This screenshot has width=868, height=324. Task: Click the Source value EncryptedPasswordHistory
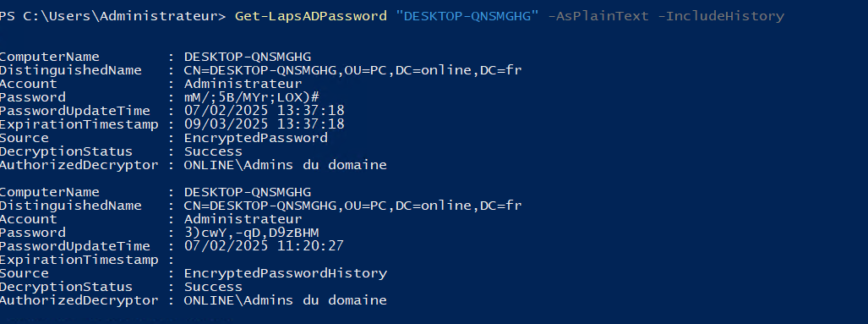(x=286, y=273)
